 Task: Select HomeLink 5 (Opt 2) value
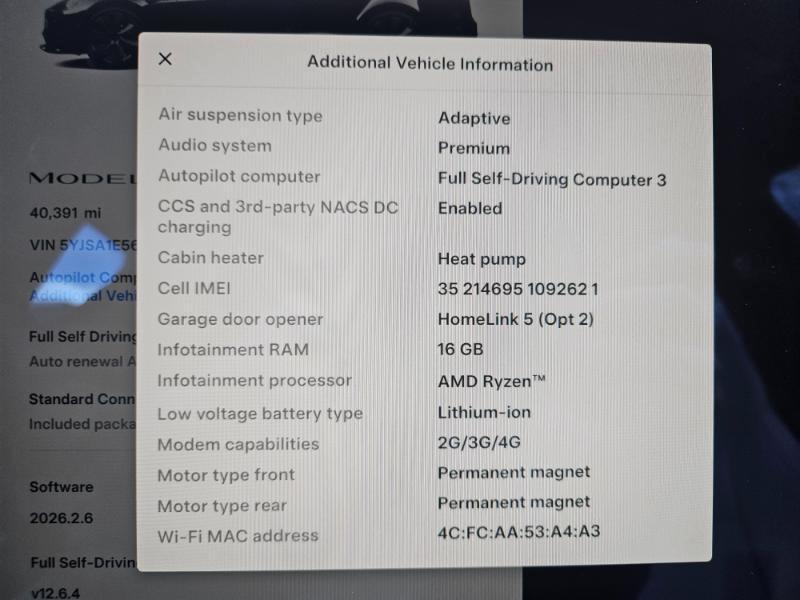(516, 319)
